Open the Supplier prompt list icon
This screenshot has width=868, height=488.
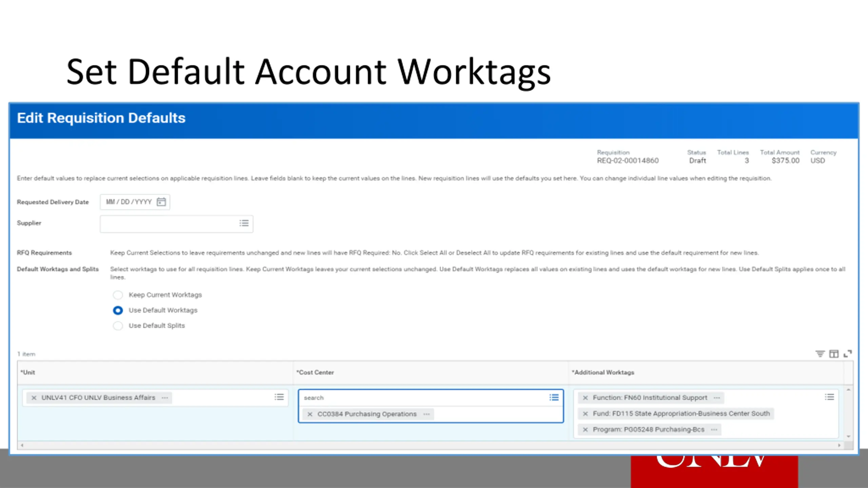click(244, 223)
